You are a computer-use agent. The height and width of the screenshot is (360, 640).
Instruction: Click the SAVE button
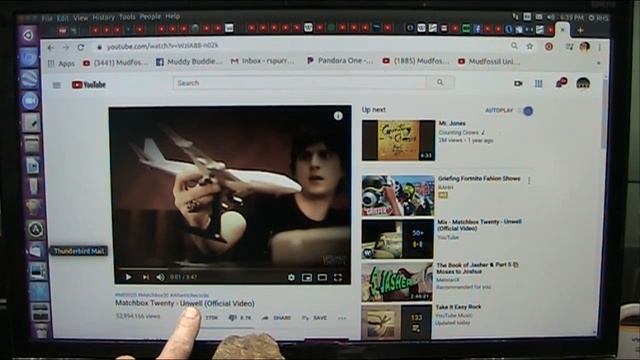click(314, 318)
